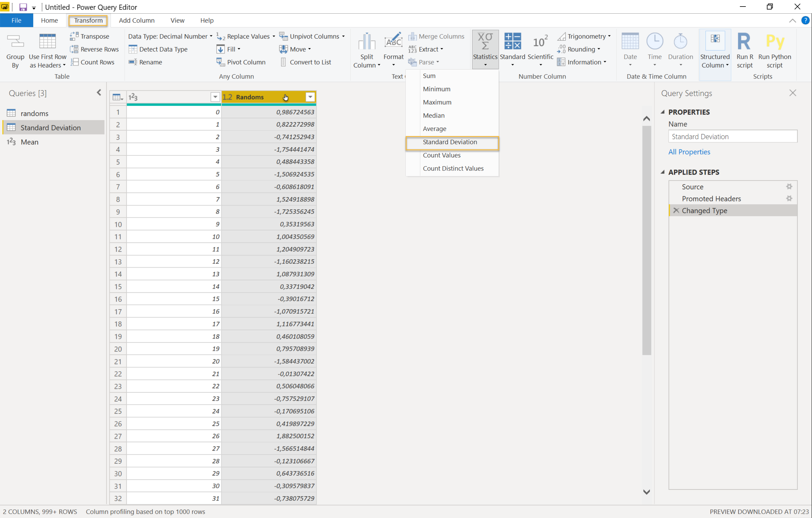Image resolution: width=812 pixels, height=518 pixels.
Task: Select the randoms query
Action: tap(54, 113)
